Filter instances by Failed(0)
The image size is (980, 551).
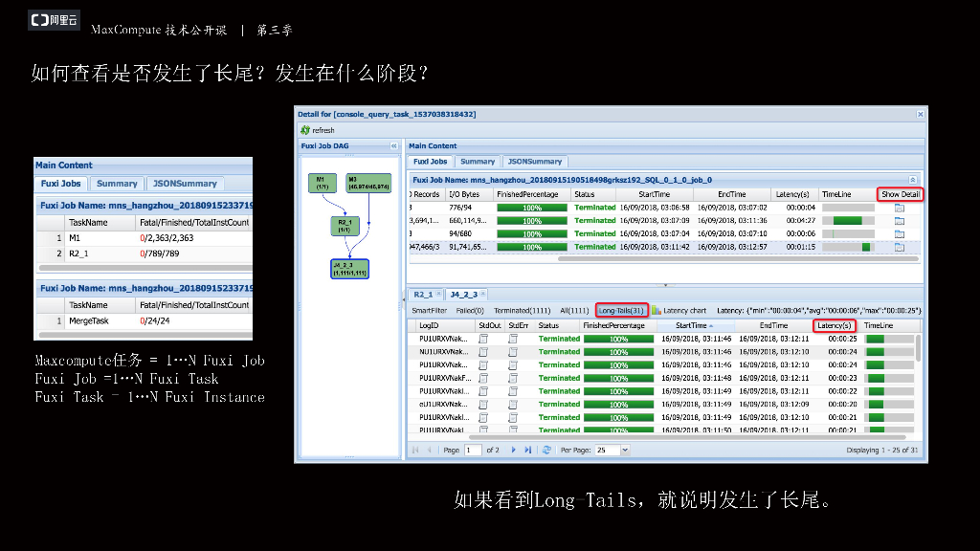pyautogui.click(x=470, y=311)
